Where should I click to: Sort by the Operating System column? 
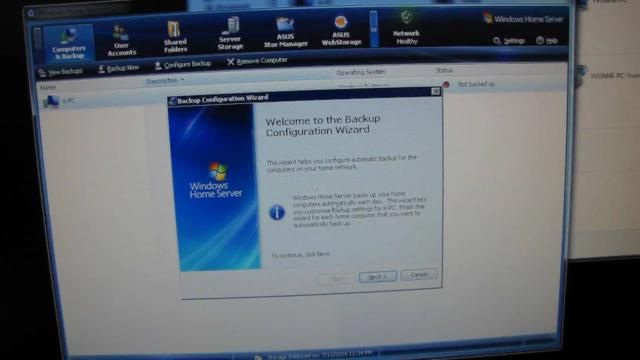360,72
